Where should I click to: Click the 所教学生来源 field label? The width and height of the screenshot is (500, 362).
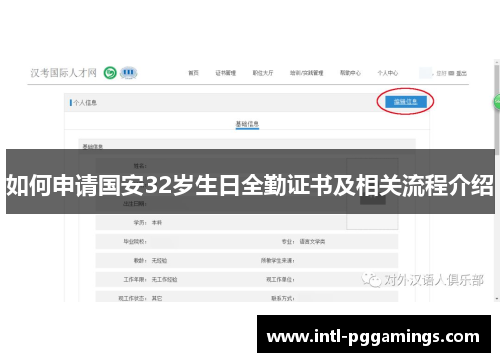click(277, 260)
